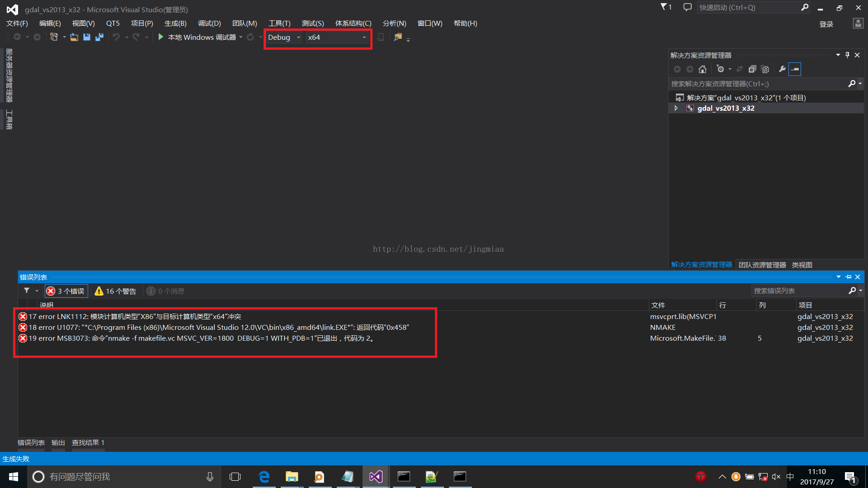Click the New Project toolbar icon
This screenshot has width=868, height=488.
(x=54, y=37)
